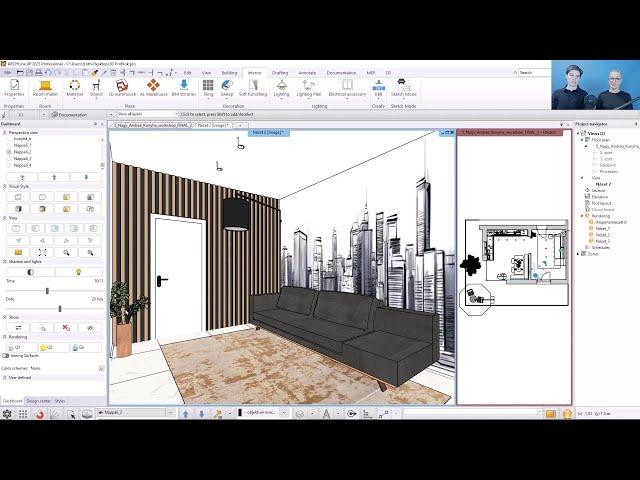The width and height of the screenshot is (640, 480).
Task: Open the AL Warehouse catalog
Action: pos(153,88)
